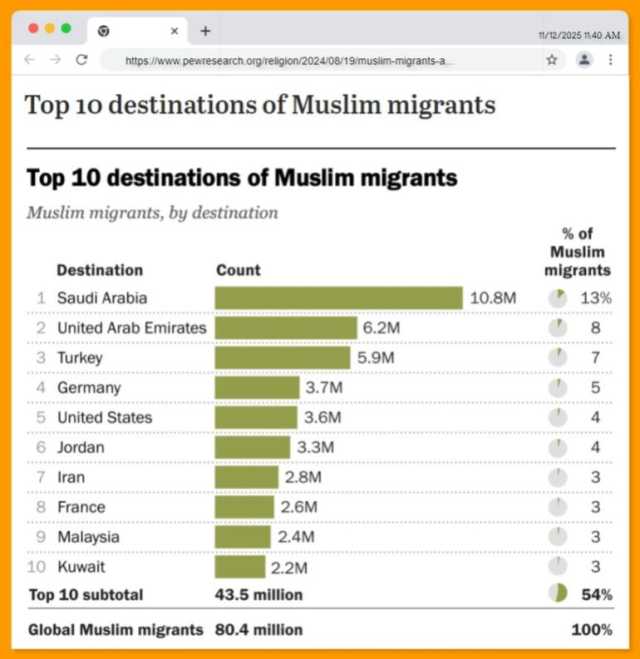Click the Kuwait 2.2M bar
The height and width of the screenshot is (659, 640).
coord(240,568)
